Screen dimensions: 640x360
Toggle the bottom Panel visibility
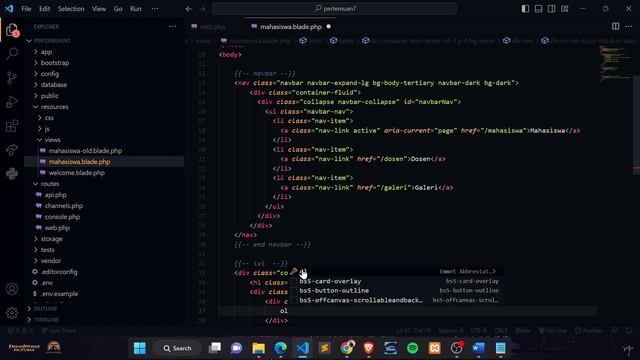point(538,9)
